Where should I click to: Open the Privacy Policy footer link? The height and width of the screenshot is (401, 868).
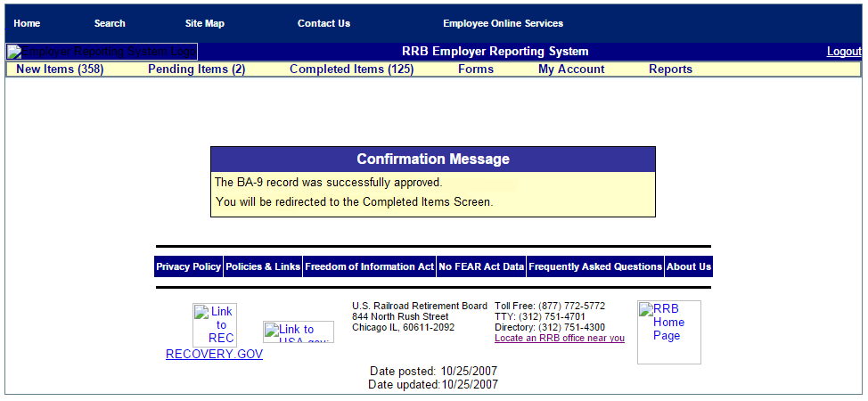pyautogui.click(x=188, y=267)
